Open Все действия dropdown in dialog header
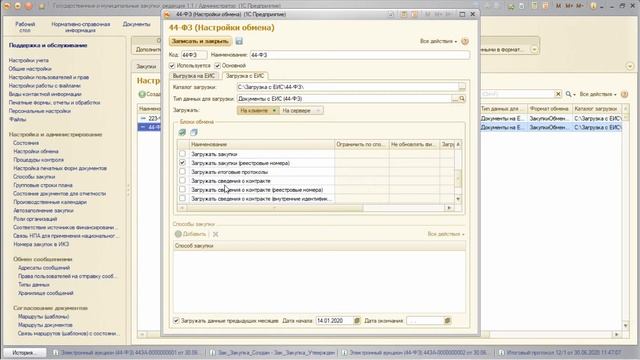 (438, 41)
